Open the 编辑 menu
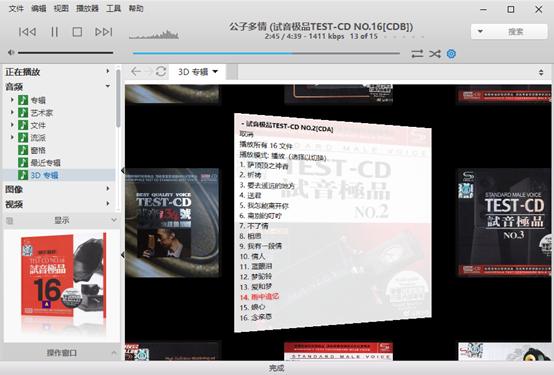Screen dimensions: 554x375 39,8
